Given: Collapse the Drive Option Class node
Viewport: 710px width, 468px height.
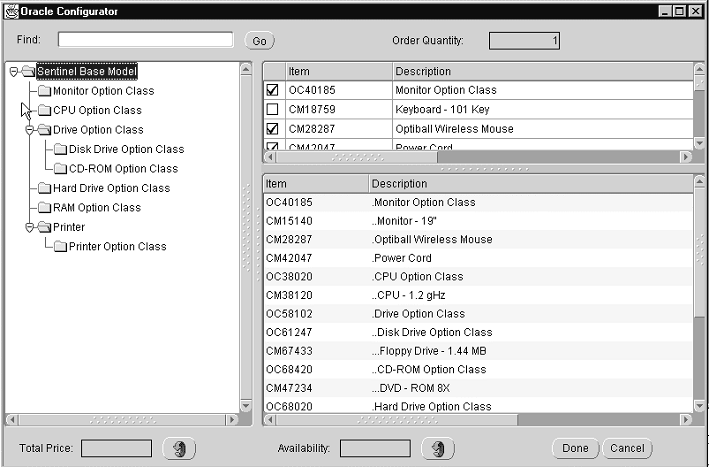Looking at the screenshot, I should 29,130.
